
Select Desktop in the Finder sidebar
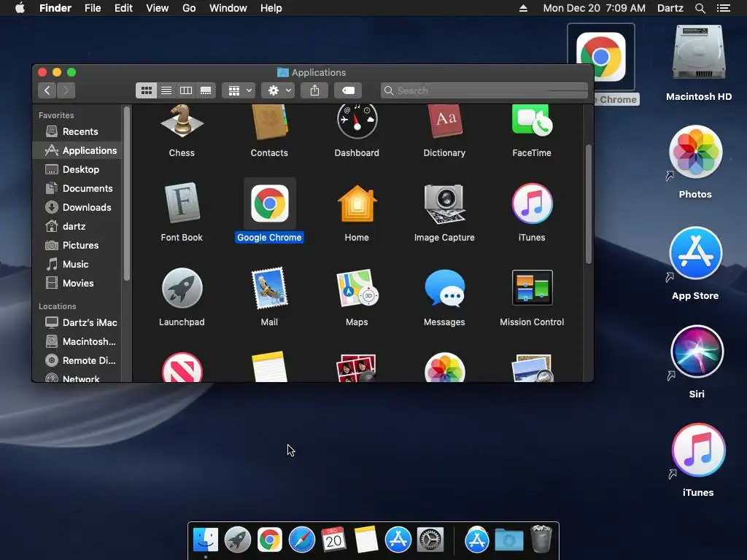77,169
